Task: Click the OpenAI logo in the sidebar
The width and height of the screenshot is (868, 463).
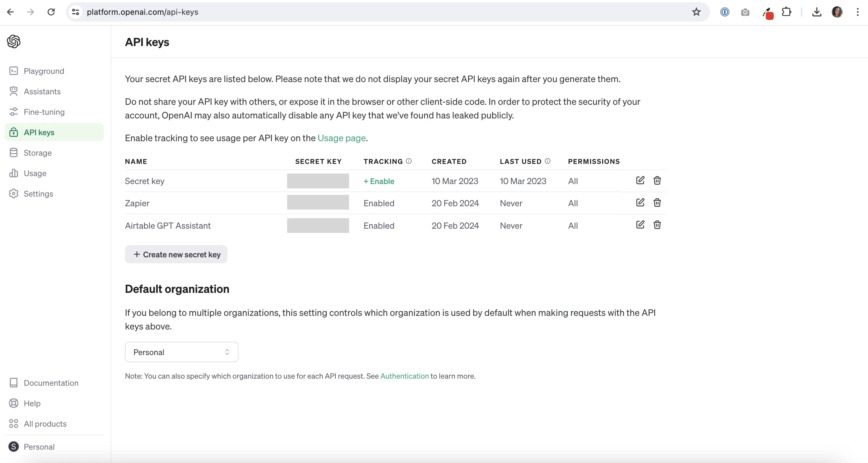Action: pyautogui.click(x=13, y=41)
